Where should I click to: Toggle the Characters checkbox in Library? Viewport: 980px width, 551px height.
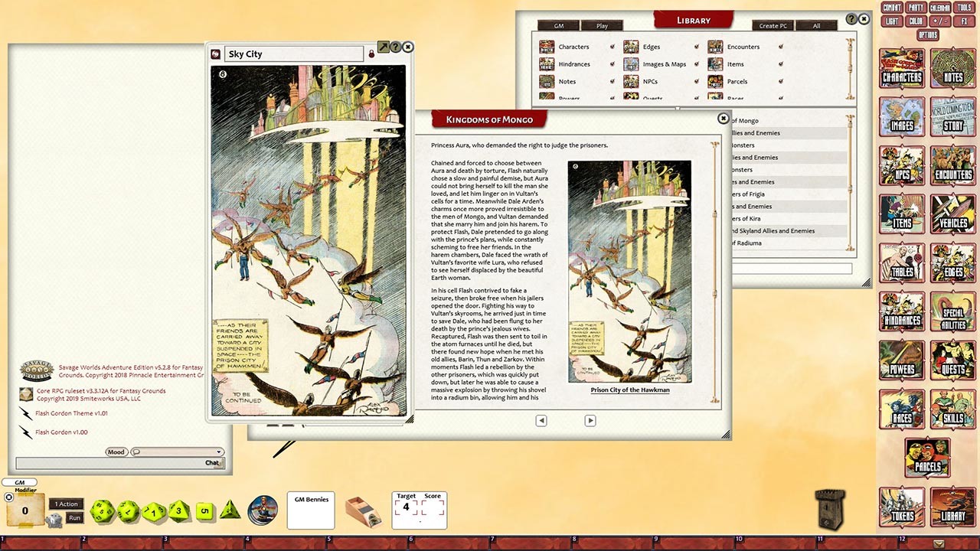click(612, 47)
